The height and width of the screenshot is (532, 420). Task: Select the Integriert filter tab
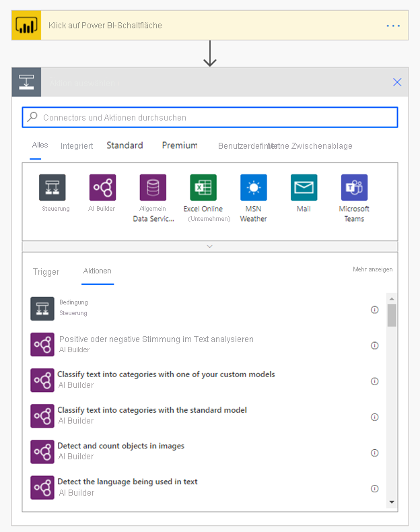[x=77, y=145]
